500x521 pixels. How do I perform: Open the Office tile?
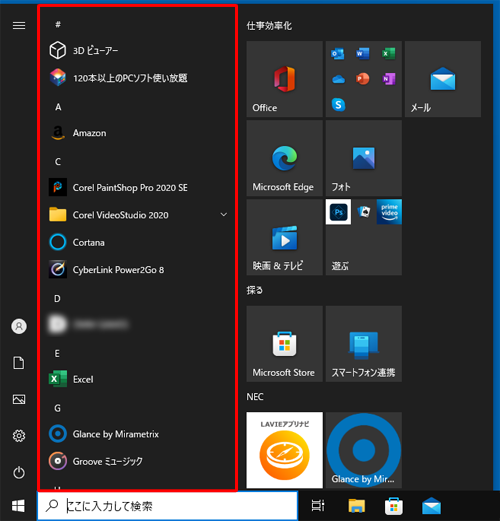[x=284, y=79]
